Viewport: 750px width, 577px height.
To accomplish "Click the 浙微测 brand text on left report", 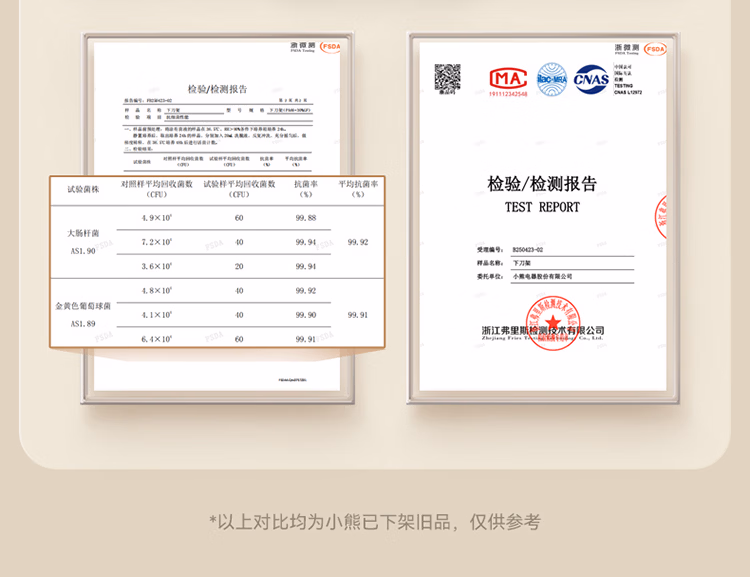I will (x=303, y=45).
